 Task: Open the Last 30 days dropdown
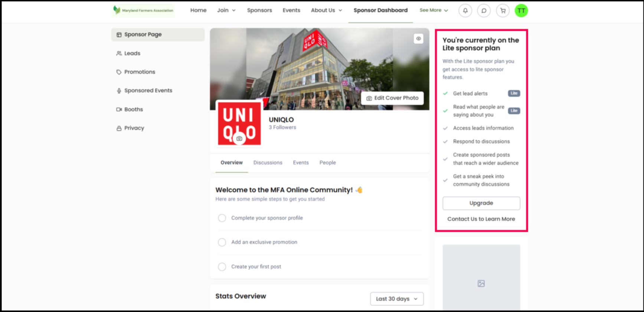point(396,299)
